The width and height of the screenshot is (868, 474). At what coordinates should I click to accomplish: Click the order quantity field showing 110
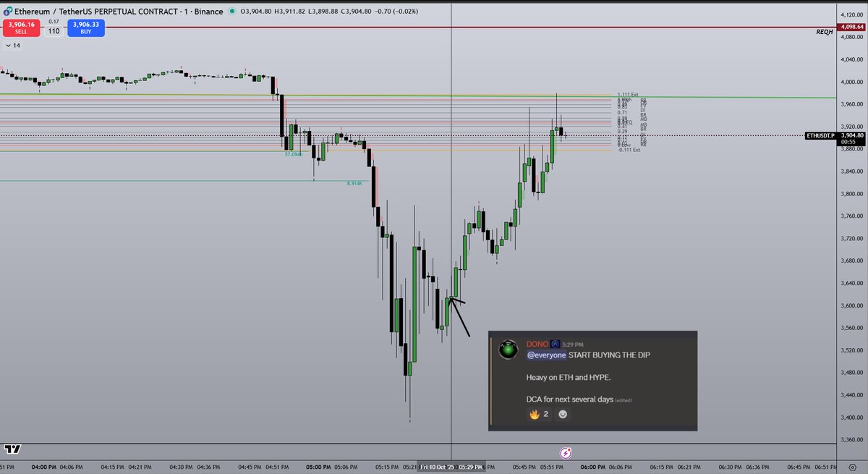54,31
